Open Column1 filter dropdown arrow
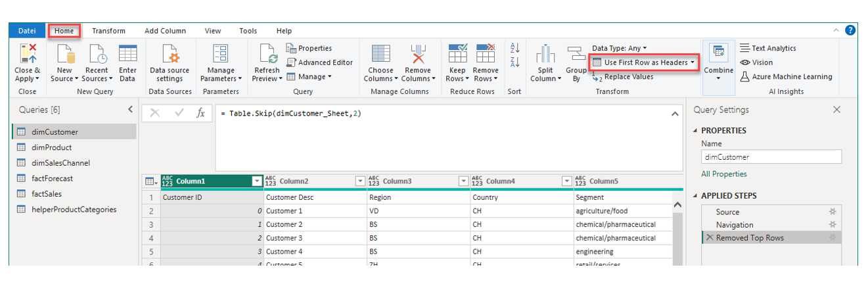This screenshot has width=868, height=288. pos(257,181)
